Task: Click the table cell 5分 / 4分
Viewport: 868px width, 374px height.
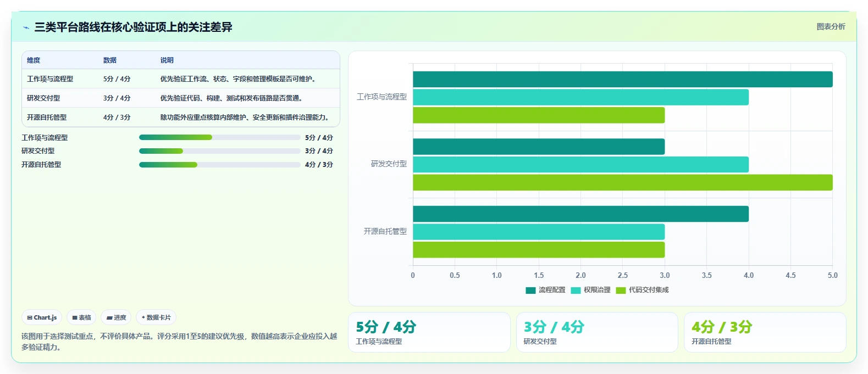Action: (x=117, y=79)
